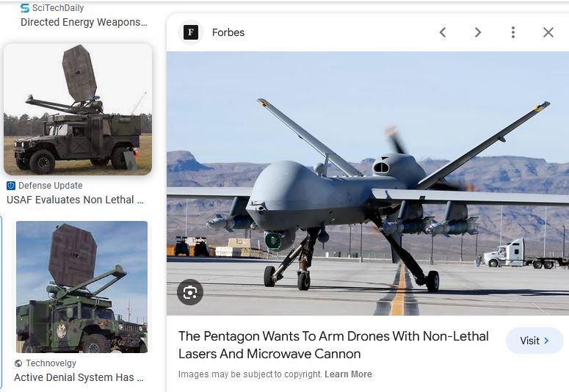Open Active Denial System Has result title
Image resolution: width=569 pixels, height=392 pixels.
[79, 377]
